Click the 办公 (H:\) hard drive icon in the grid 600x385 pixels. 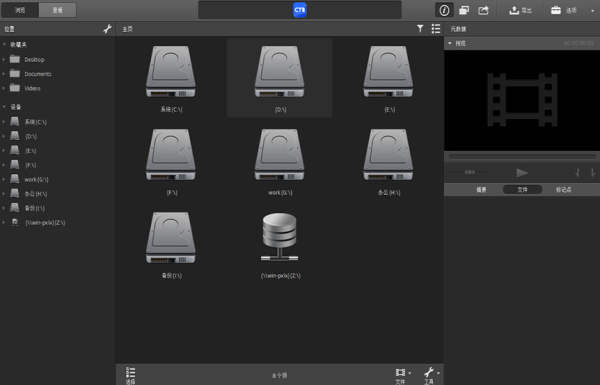point(388,155)
